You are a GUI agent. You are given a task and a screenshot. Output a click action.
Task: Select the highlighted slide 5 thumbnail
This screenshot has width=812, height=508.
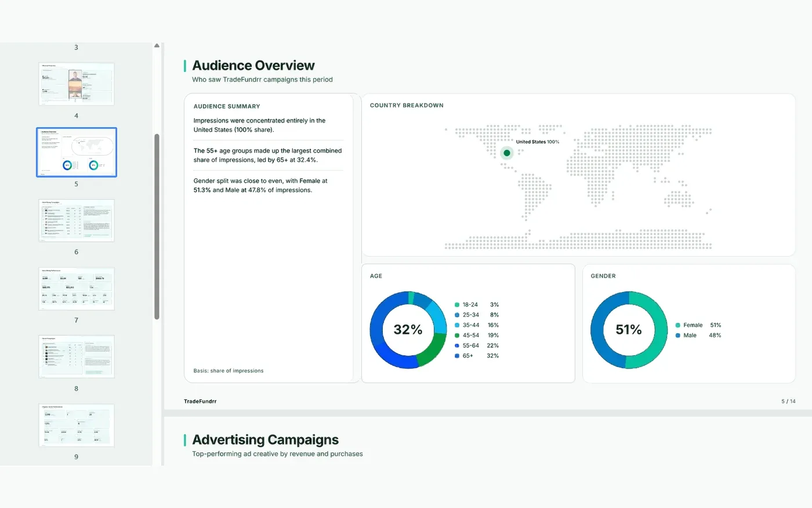click(x=77, y=152)
